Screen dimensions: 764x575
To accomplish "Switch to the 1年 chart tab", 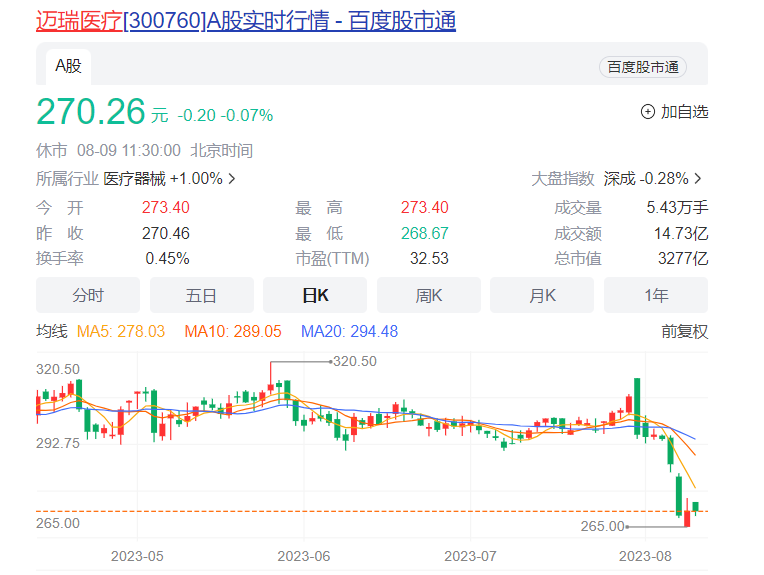I will tap(656, 295).
